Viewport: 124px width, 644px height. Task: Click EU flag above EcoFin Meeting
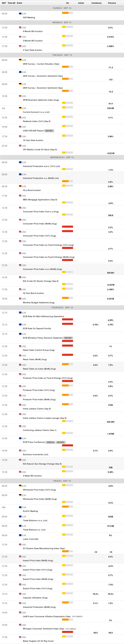pos(20,507)
